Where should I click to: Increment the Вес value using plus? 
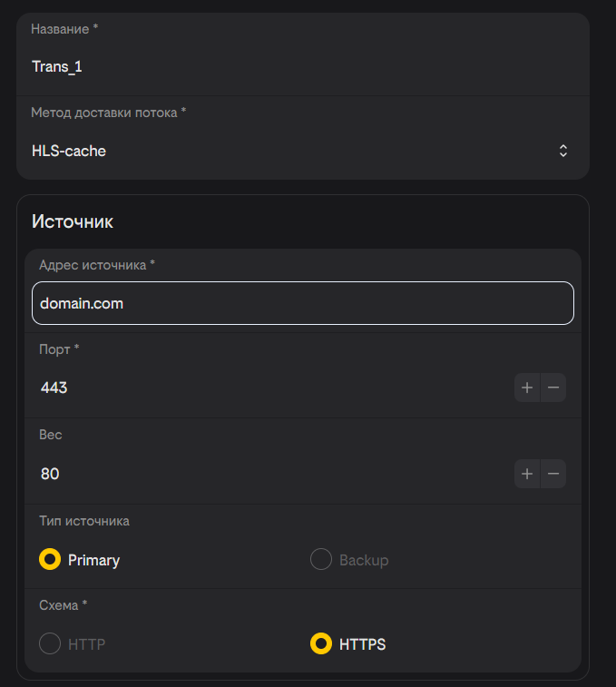click(x=527, y=474)
